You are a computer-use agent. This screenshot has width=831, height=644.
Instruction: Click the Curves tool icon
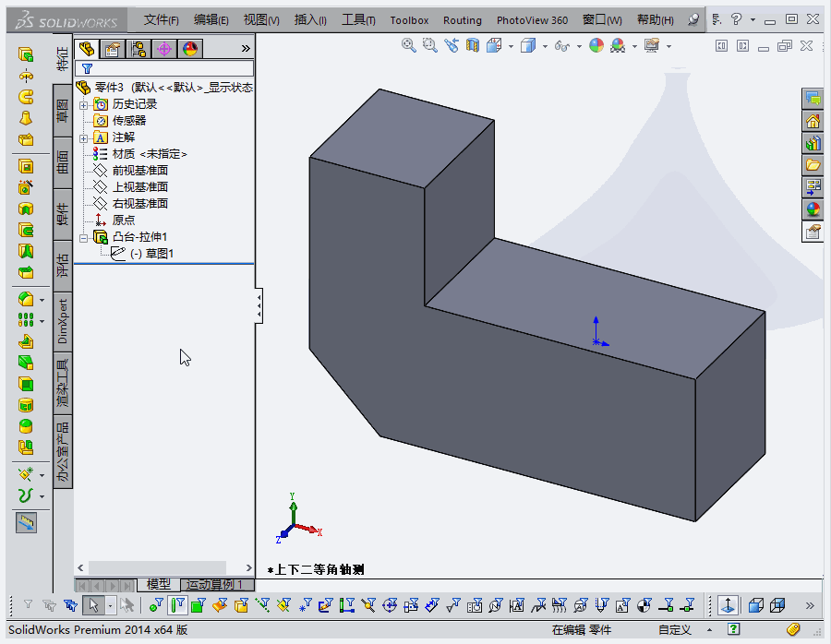pos(26,495)
